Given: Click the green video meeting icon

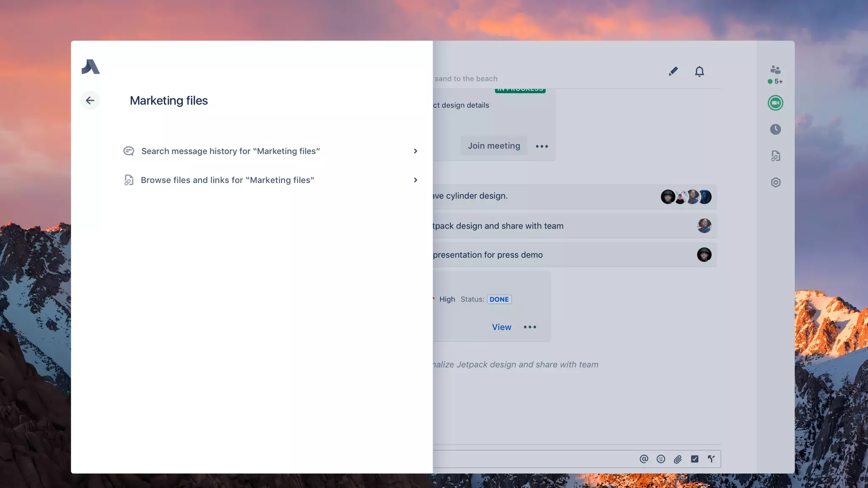Looking at the screenshot, I should pyautogui.click(x=775, y=103).
